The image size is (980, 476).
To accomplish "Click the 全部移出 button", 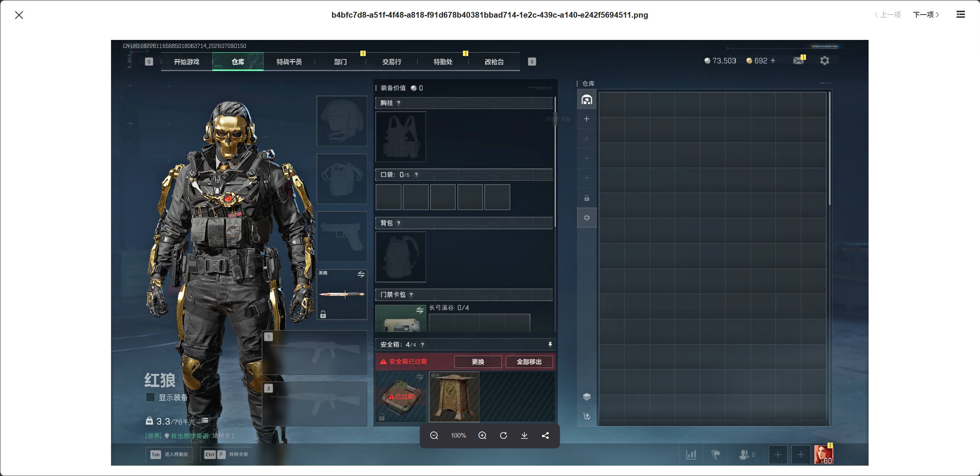I will click(529, 362).
